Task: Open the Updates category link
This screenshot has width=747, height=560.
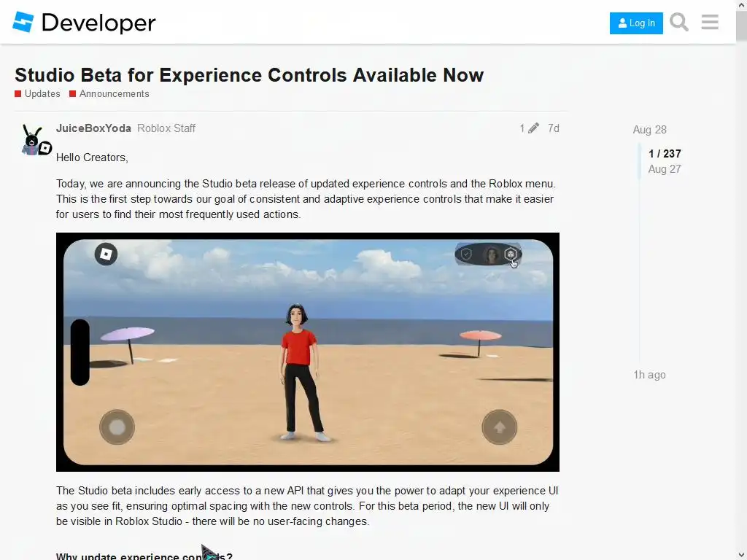Action: [x=38, y=94]
